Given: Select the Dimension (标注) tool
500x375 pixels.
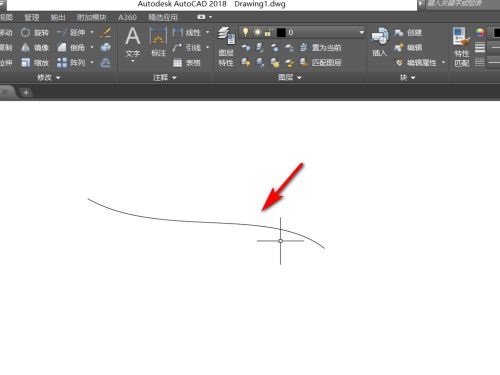Looking at the screenshot, I should click(158, 42).
